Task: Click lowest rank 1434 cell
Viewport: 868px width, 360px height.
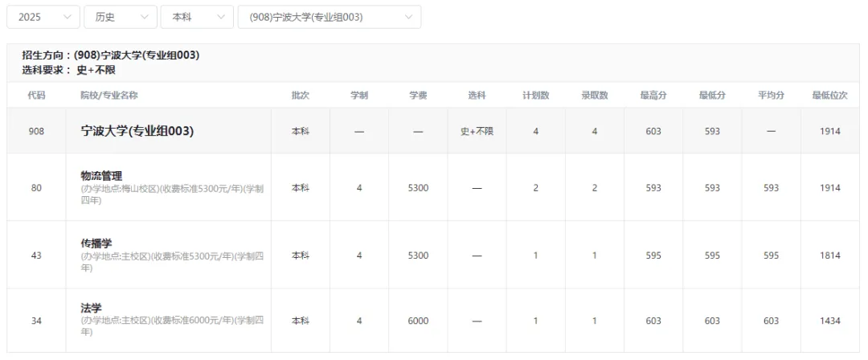Action: coord(830,321)
